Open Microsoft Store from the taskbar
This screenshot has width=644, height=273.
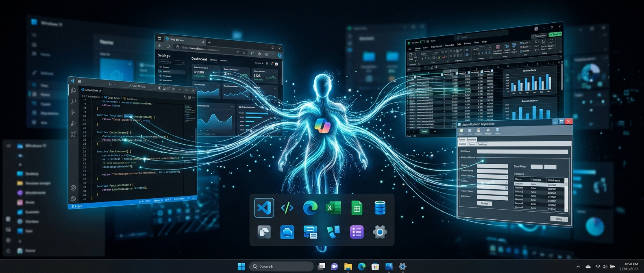(x=375, y=266)
